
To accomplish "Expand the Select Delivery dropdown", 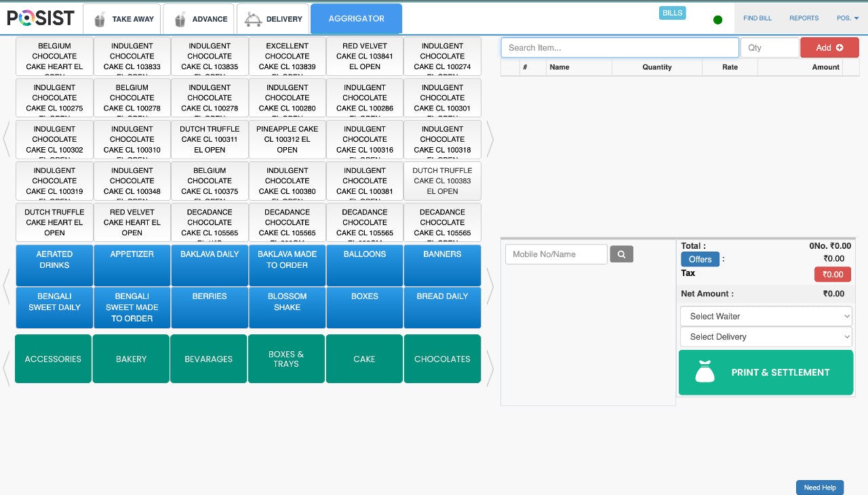I will click(x=766, y=336).
